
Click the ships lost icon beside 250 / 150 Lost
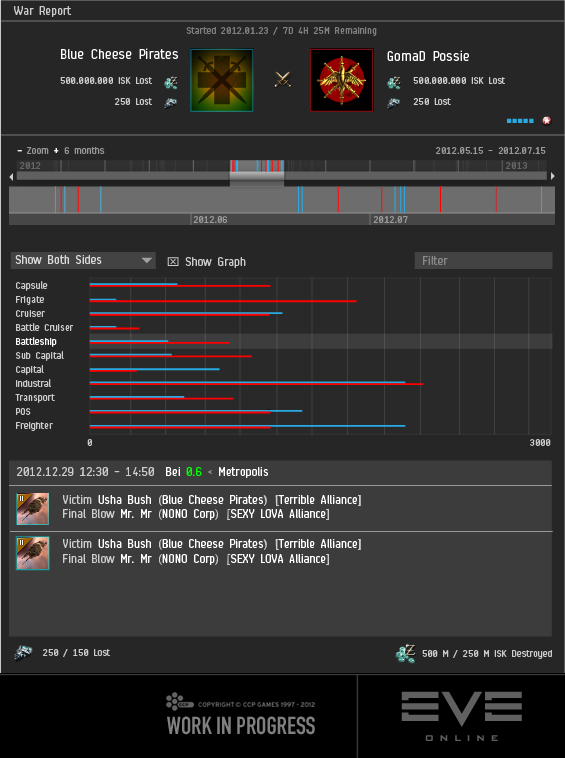[23, 653]
